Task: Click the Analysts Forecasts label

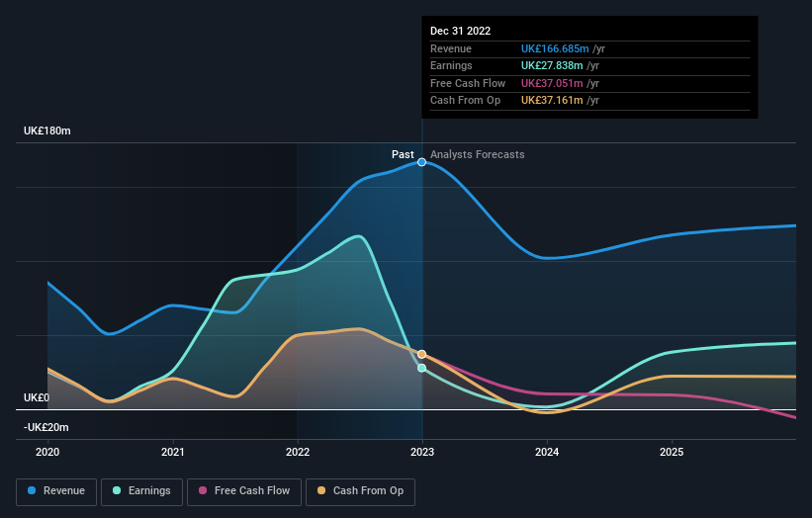Action: 478,154
